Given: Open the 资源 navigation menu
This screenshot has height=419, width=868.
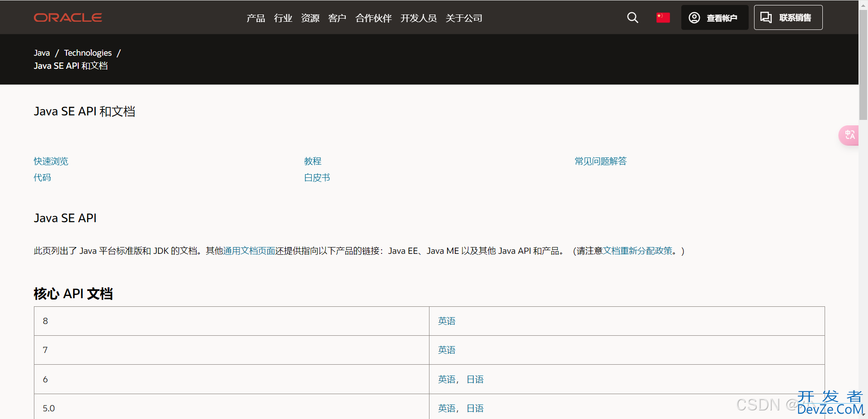Looking at the screenshot, I should [310, 18].
